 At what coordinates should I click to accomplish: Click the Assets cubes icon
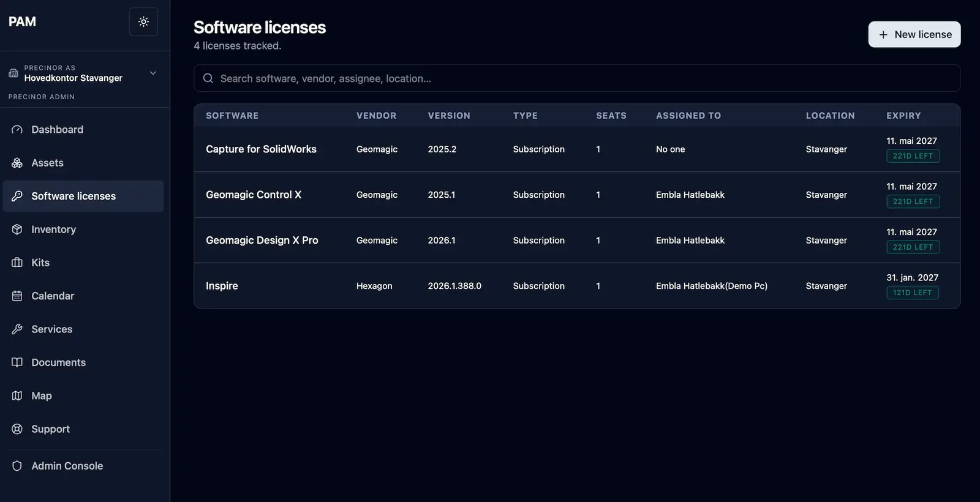(x=17, y=163)
